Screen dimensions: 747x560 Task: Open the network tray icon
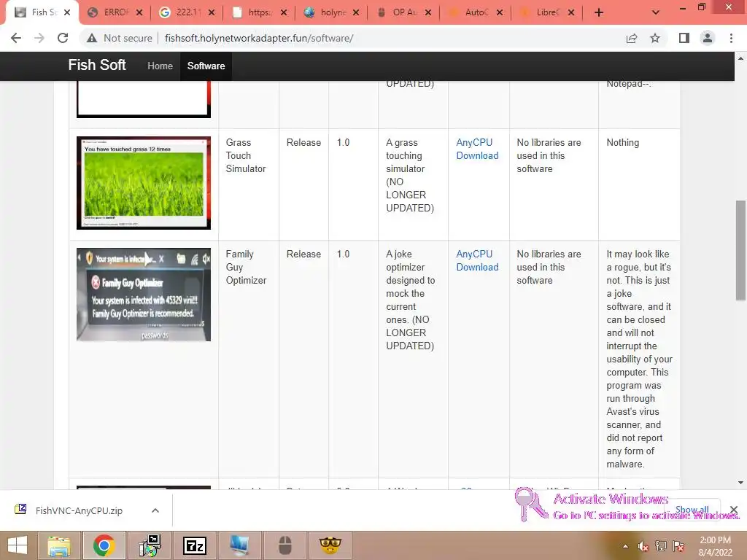tap(661, 546)
